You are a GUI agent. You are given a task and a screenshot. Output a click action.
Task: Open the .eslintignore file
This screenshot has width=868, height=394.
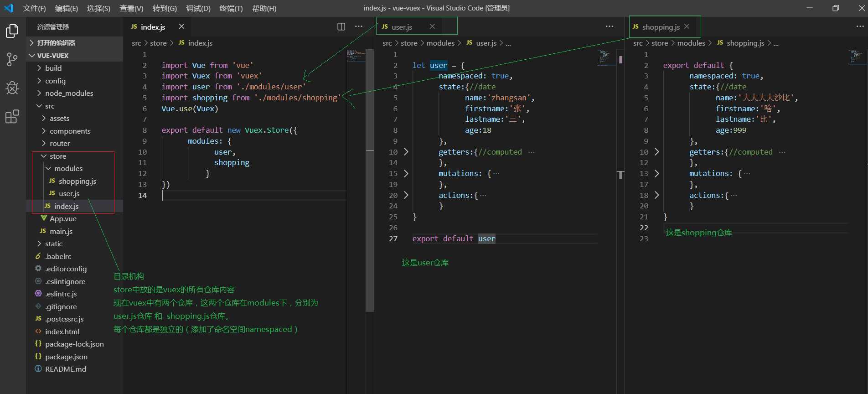pyautogui.click(x=75, y=281)
